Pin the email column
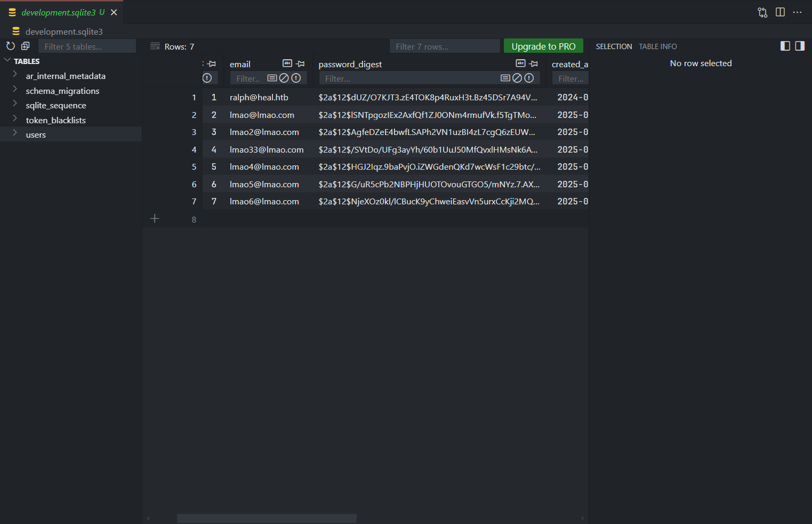The image size is (812, 524). pos(301,64)
